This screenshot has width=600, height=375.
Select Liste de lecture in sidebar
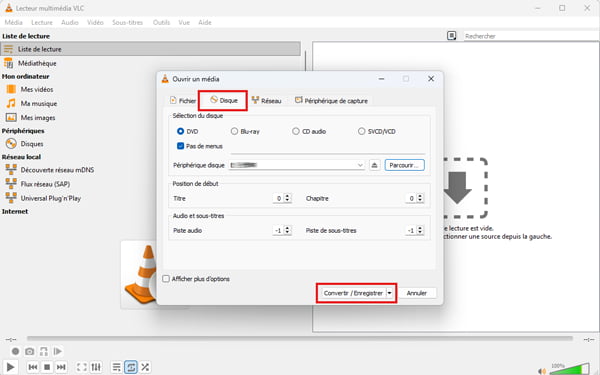tap(150, 49)
